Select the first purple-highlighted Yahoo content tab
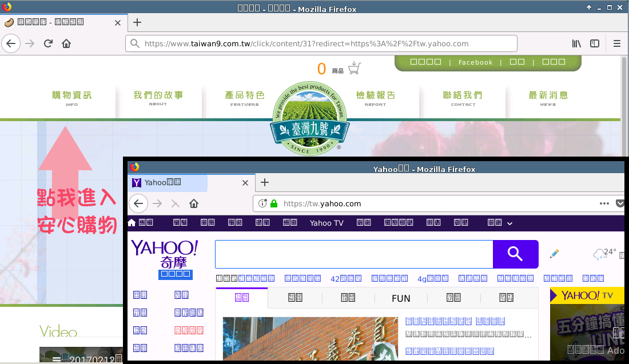 click(242, 298)
